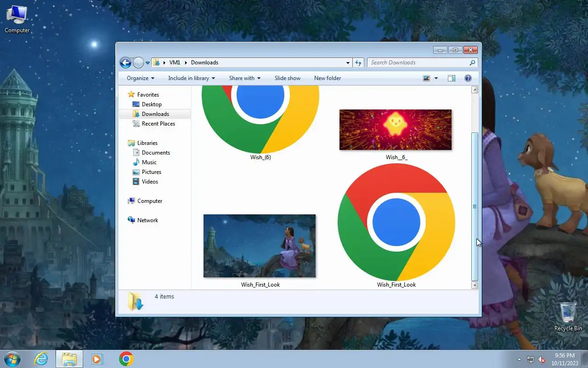Select the Wish_First_Look picture thumbnail
Viewport: 588px width, 368px height.
pyautogui.click(x=260, y=246)
